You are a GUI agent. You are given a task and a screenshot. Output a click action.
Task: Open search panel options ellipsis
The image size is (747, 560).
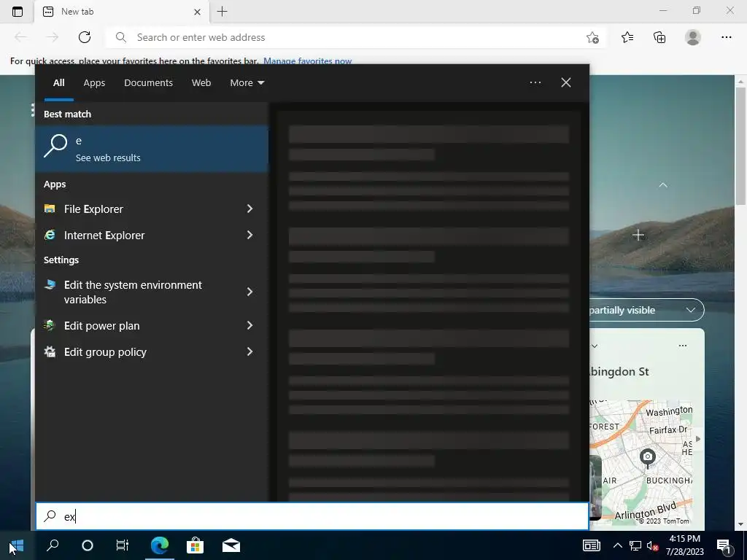pos(535,82)
